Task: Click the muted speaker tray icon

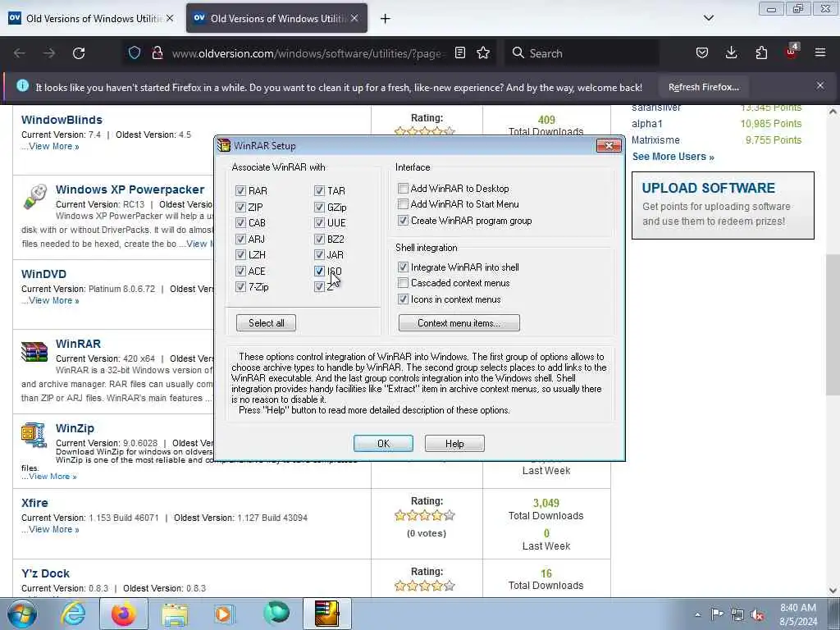Action: pos(757,614)
